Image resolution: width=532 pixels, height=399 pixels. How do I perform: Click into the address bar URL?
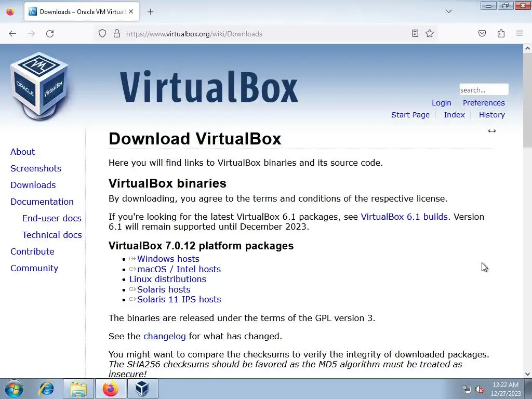tap(194, 34)
